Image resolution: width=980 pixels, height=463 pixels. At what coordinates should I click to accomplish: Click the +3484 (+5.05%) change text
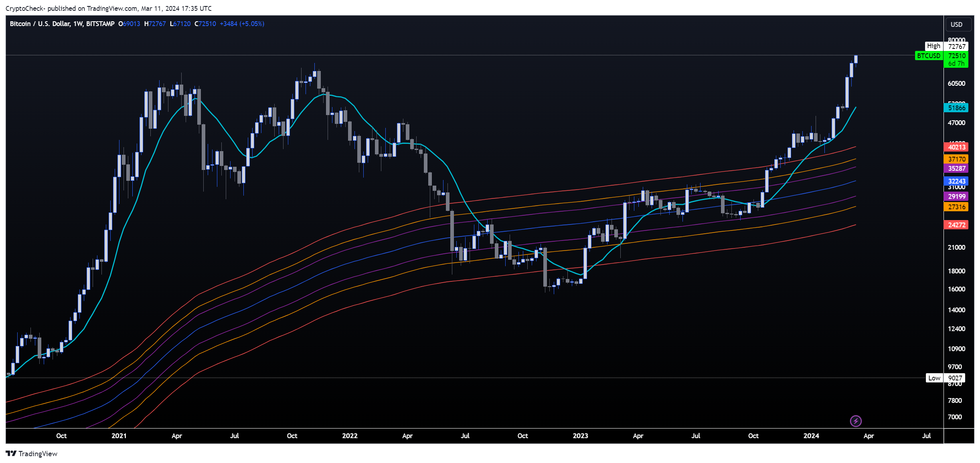coord(242,24)
